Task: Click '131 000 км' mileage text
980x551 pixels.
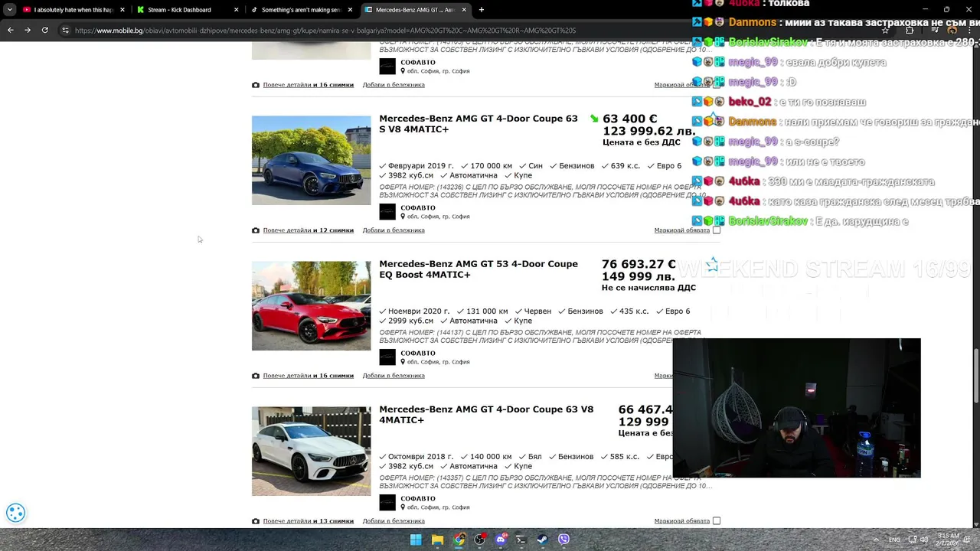Action: tap(487, 311)
